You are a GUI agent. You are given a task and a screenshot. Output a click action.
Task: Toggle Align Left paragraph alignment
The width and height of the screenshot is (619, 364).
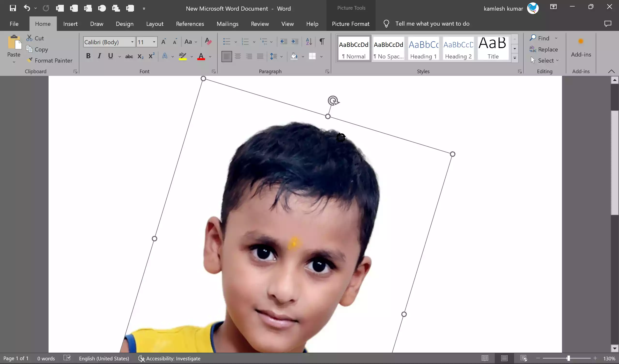(x=227, y=57)
